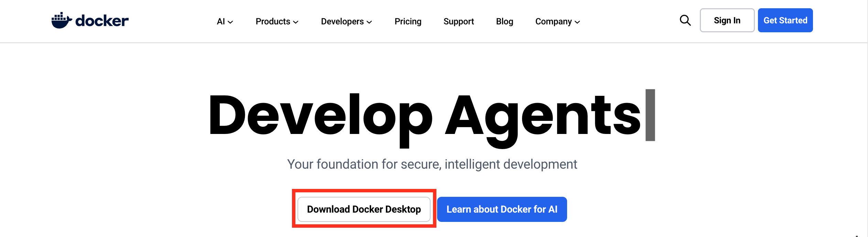
Task: Visit the Blog from navigation
Action: (x=504, y=22)
